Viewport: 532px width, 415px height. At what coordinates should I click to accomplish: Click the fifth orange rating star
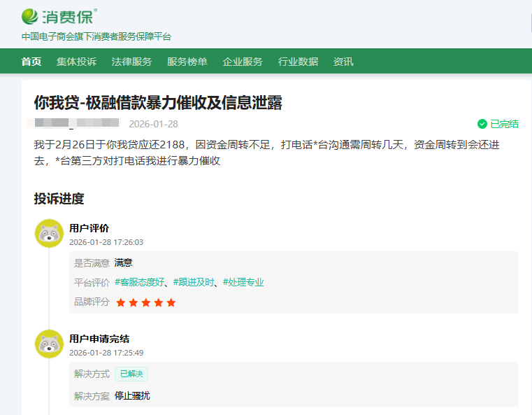point(171,302)
